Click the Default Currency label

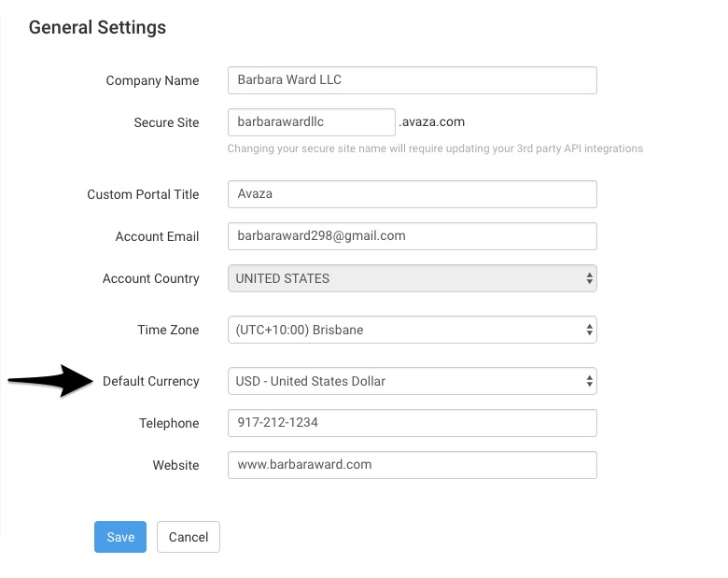point(151,382)
